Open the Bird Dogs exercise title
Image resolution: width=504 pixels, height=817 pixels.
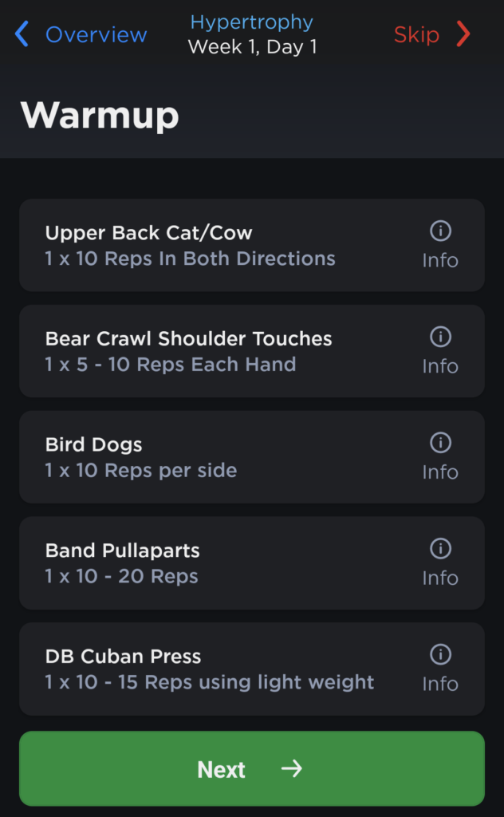[93, 444]
